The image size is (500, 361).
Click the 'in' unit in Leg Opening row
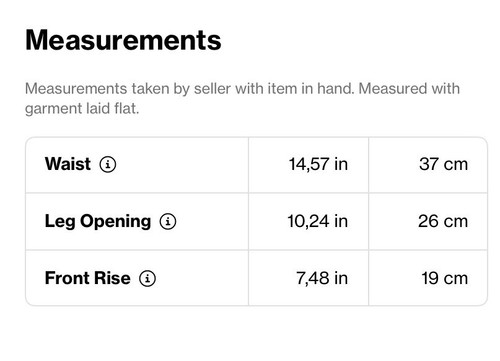(x=341, y=221)
